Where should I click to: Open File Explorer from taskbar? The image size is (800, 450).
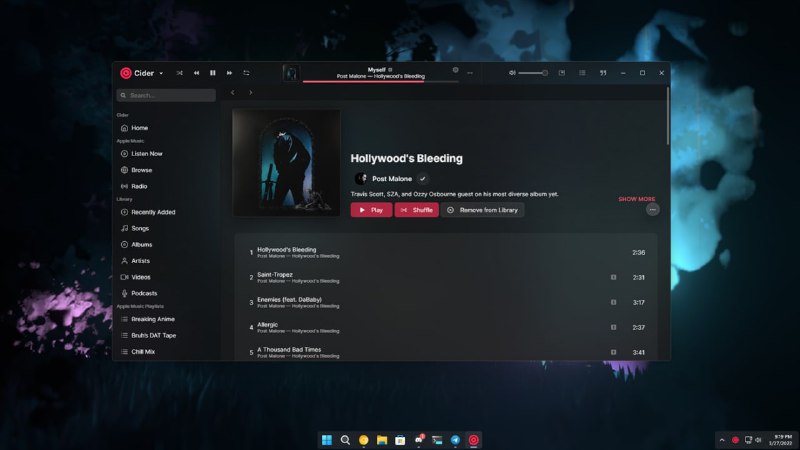pos(382,440)
